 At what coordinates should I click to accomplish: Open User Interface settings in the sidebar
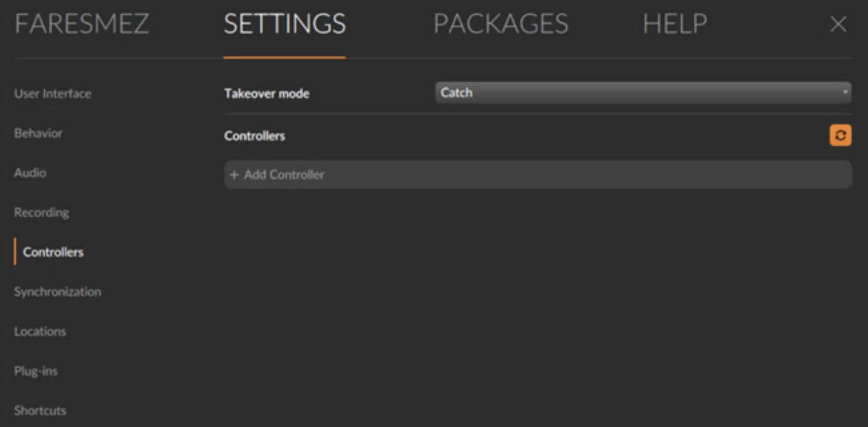coord(53,94)
